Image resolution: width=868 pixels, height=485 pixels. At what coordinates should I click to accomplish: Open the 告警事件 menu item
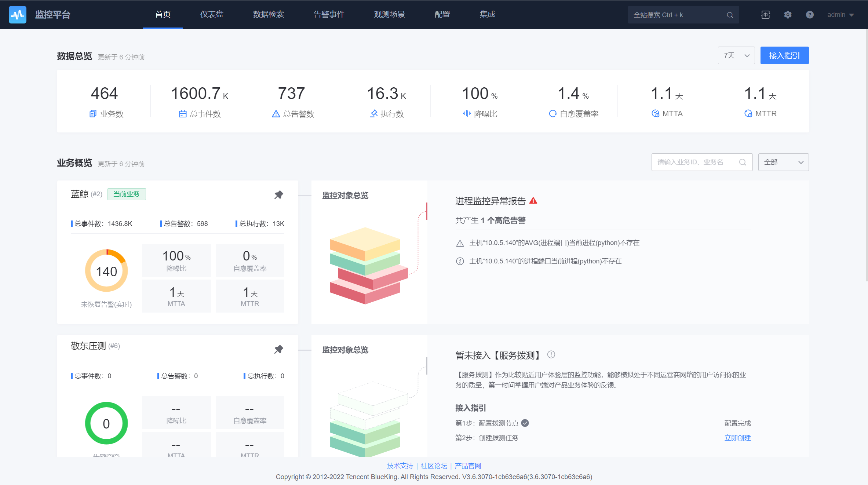(329, 14)
